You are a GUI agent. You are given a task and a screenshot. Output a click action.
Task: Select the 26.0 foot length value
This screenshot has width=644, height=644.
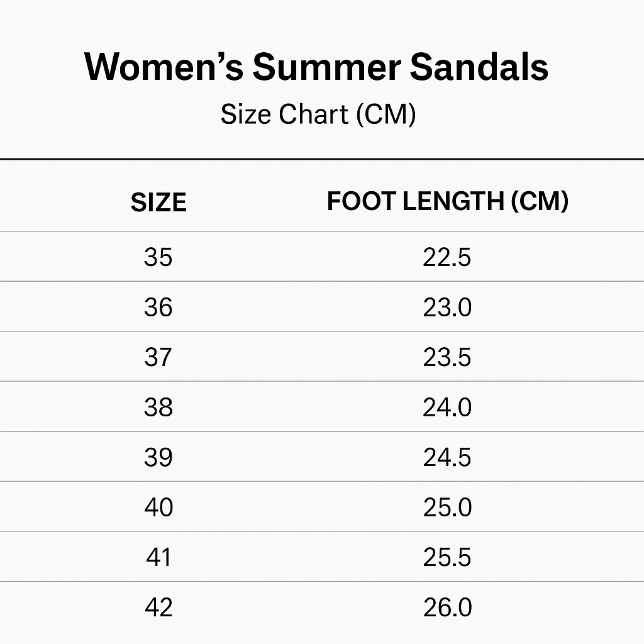447,608
